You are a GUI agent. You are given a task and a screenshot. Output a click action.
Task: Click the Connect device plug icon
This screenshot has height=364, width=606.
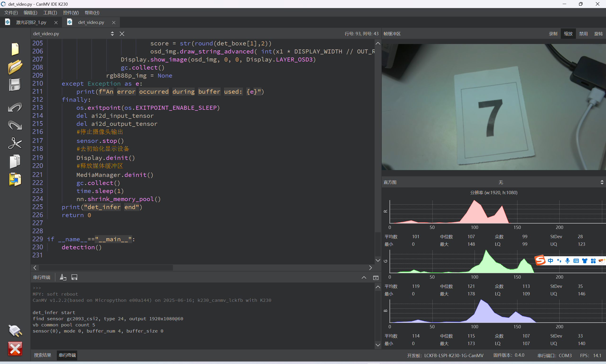tap(15, 330)
